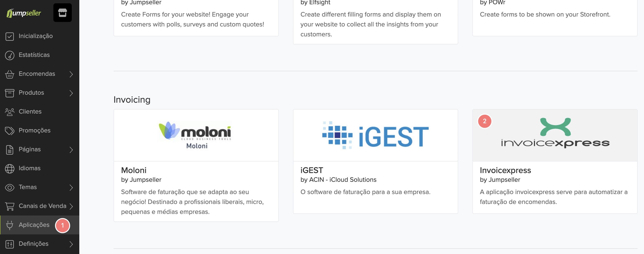
Task: Expand the Temas submenu arrow
Action: coord(71,187)
